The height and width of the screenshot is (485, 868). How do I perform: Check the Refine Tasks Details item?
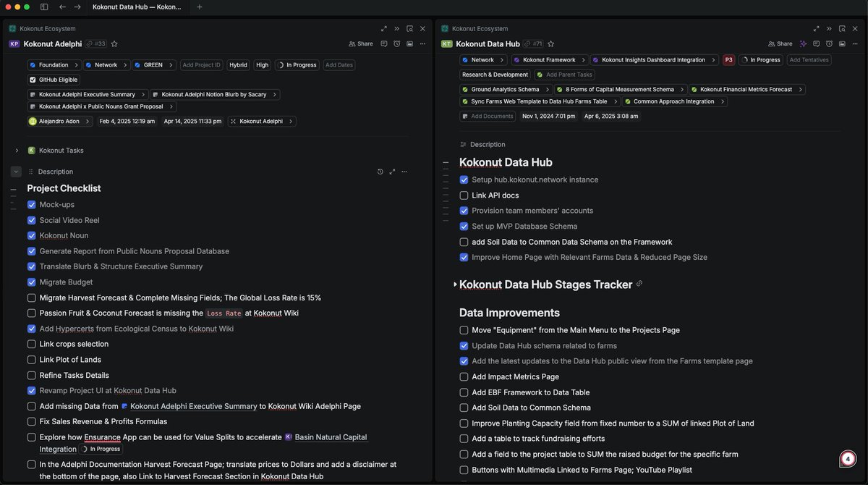pos(32,375)
